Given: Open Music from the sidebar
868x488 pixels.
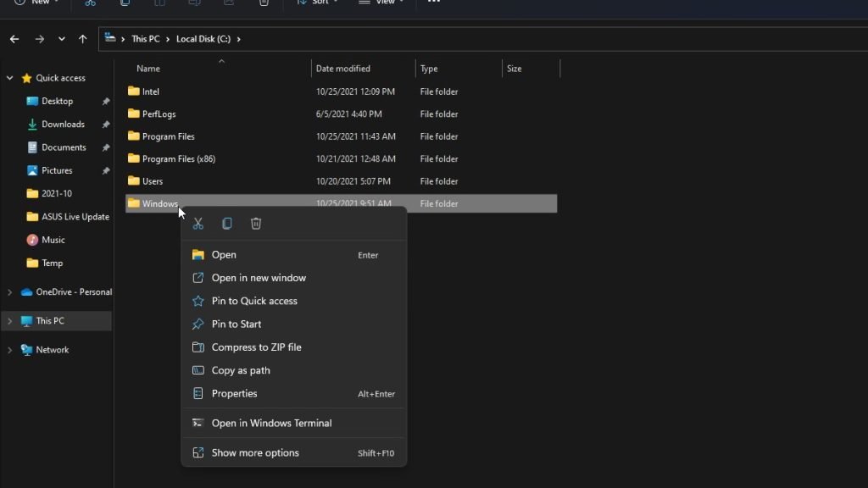Looking at the screenshot, I should point(46,240).
